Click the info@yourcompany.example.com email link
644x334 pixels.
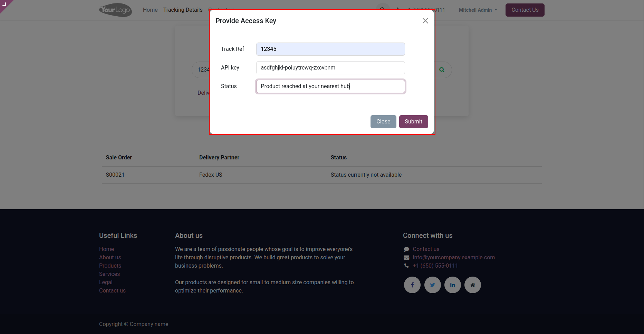pyautogui.click(x=453, y=257)
